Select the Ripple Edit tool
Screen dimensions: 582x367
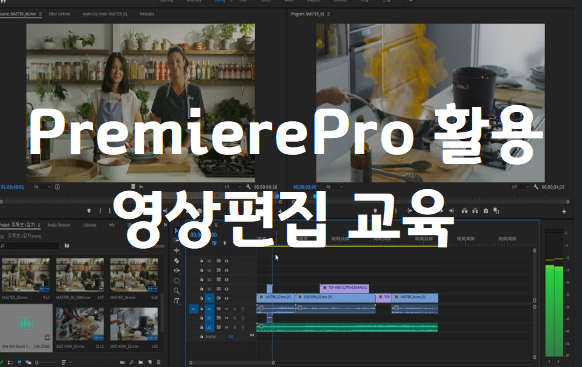[x=177, y=251]
